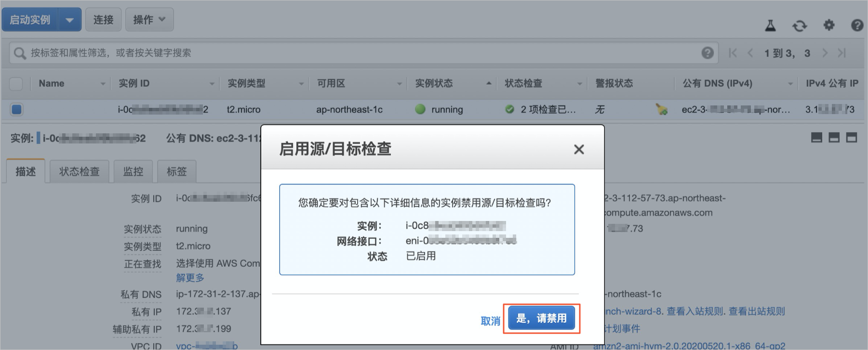
Task: Open 状态检查 column dropdown
Action: 580,84
